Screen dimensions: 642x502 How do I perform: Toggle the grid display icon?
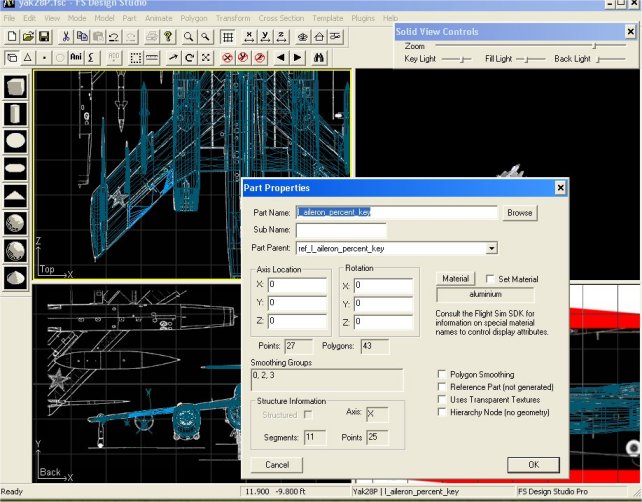coord(228,37)
